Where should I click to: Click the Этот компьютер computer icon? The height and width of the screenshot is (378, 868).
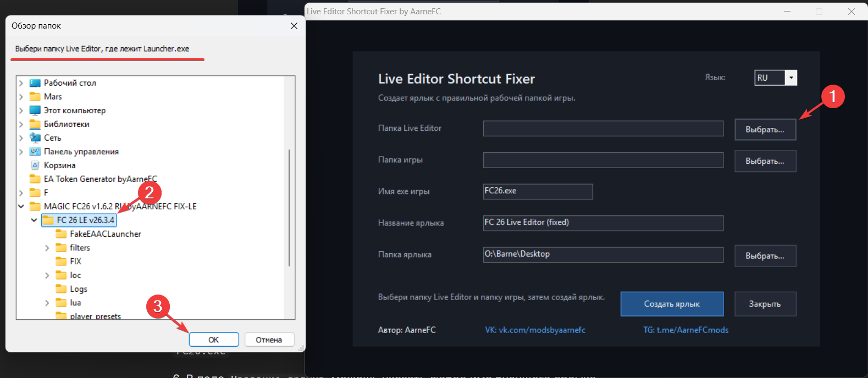(35, 110)
